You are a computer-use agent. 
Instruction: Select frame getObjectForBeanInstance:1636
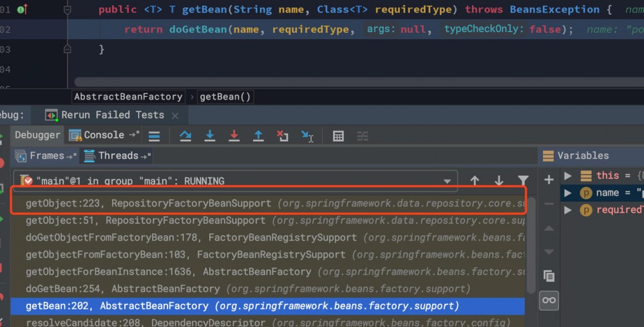268,272
